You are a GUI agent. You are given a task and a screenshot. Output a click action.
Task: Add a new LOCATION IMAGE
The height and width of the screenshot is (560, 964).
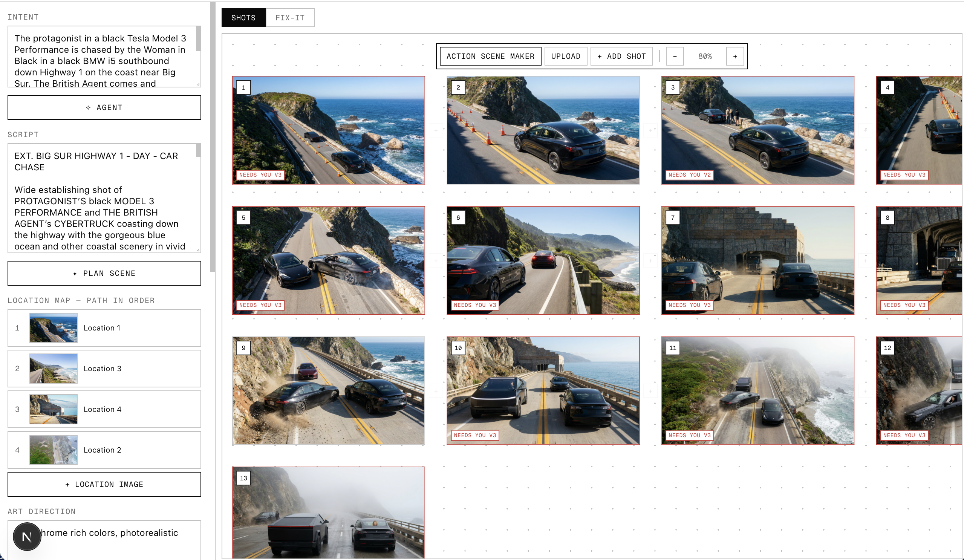point(104,484)
